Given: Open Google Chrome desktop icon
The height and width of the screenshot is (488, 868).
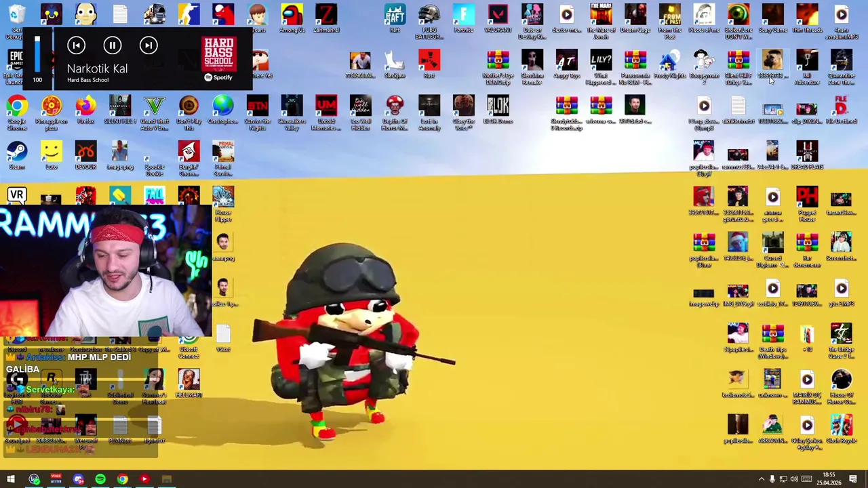Looking at the screenshot, I should tap(17, 112).
